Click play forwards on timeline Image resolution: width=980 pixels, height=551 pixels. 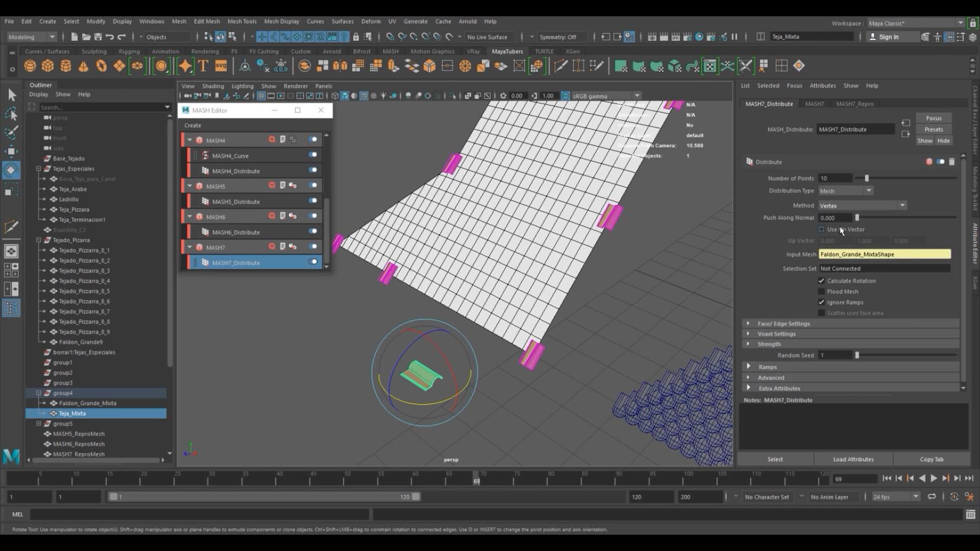click(x=934, y=479)
